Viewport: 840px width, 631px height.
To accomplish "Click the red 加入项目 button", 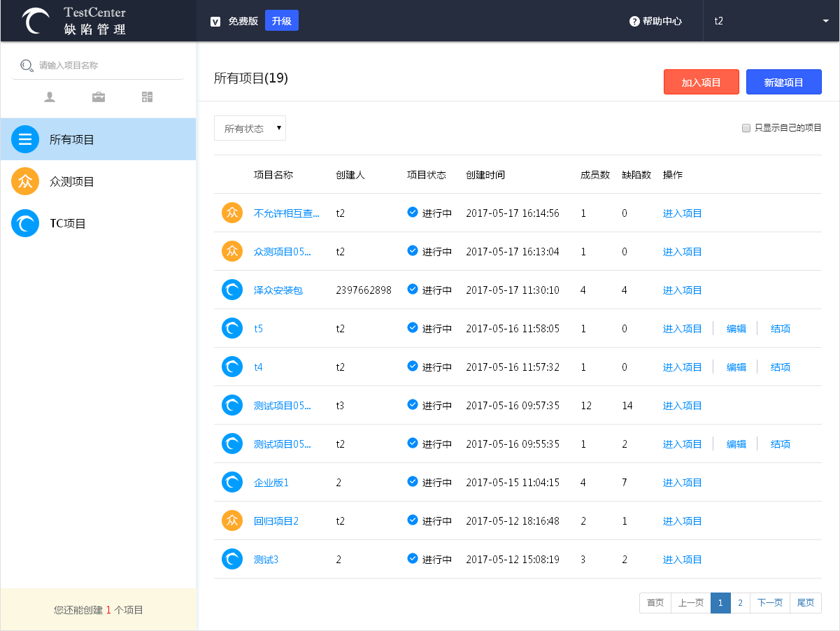I will coord(701,83).
